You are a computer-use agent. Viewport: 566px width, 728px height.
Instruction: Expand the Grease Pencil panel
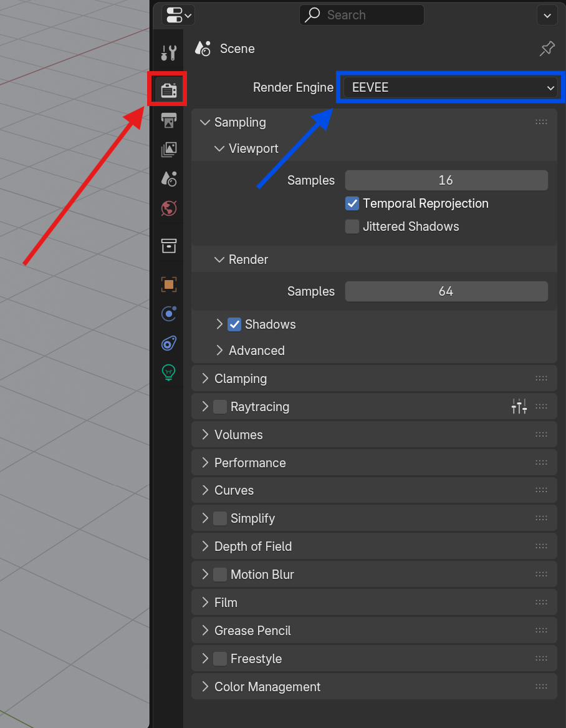click(205, 631)
